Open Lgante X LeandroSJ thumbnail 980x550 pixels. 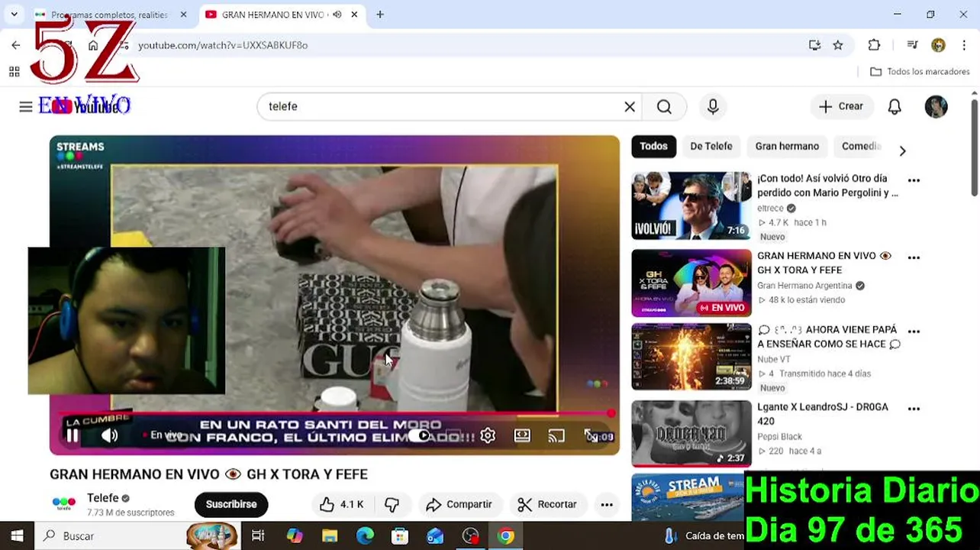pyautogui.click(x=691, y=433)
